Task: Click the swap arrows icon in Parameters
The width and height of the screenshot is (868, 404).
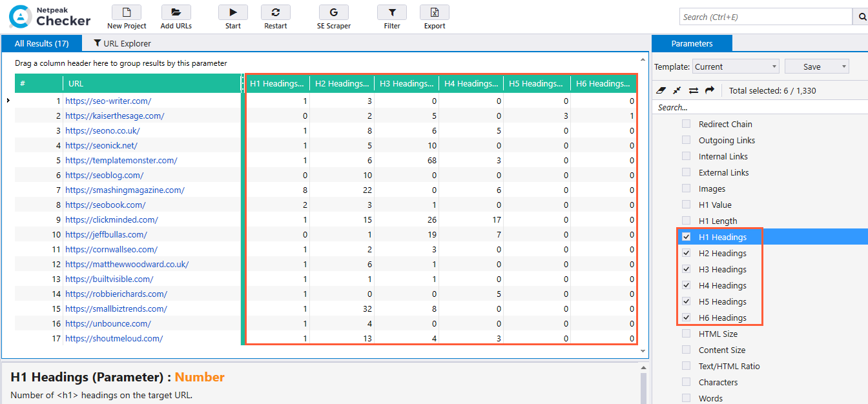Action: [694, 90]
